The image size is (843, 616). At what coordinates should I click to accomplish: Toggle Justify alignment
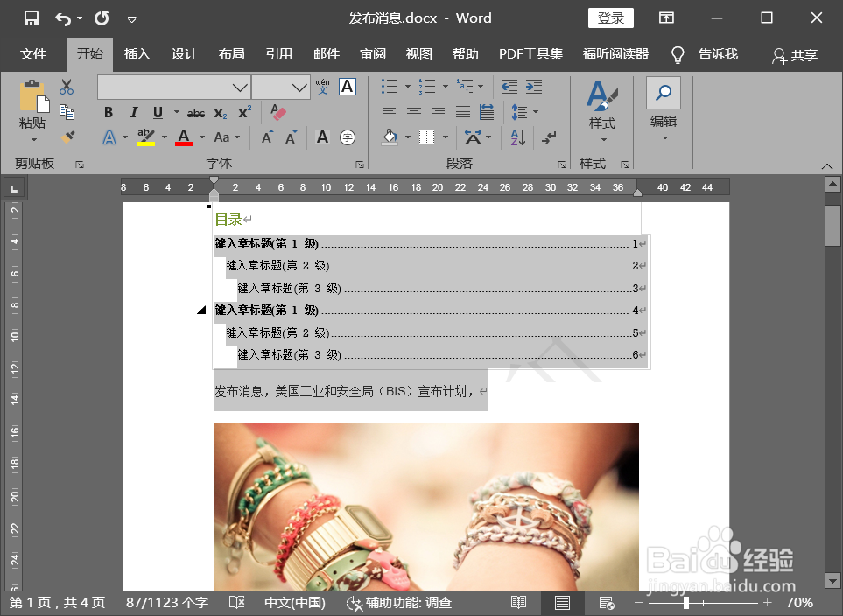pos(463,112)
